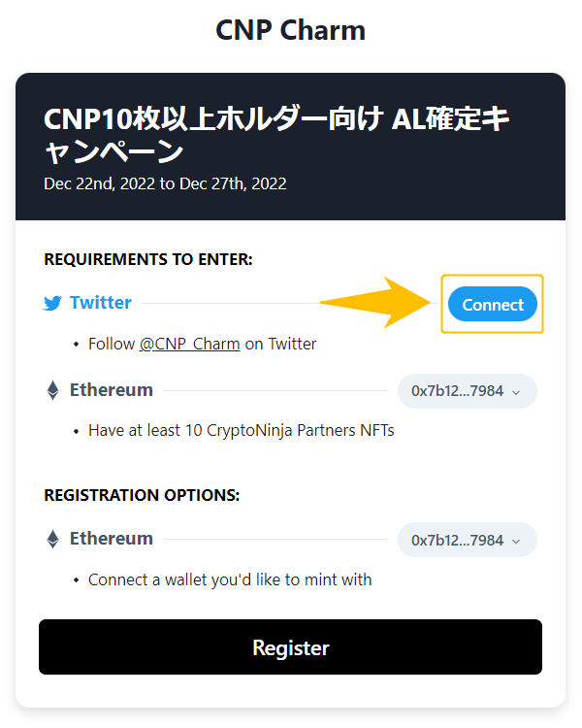
Task: Click the CNP Charm page title
Action: pos(291,31)
